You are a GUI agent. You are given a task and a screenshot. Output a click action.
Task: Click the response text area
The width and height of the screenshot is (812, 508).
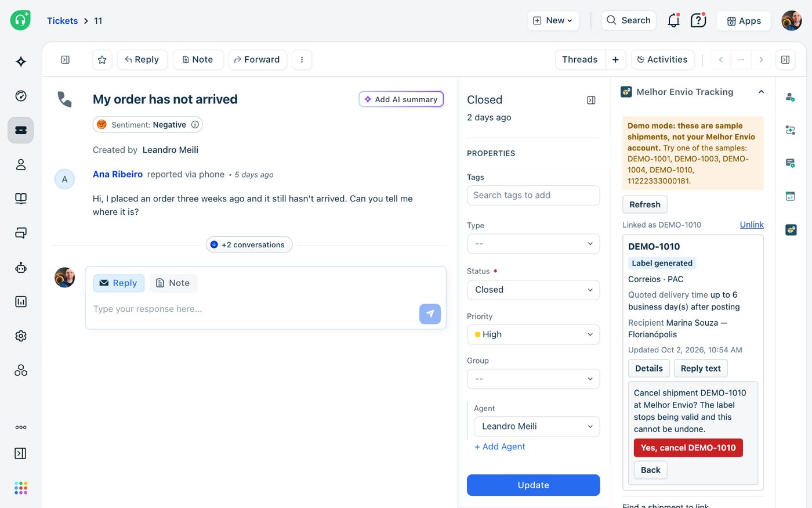point(253,309)
